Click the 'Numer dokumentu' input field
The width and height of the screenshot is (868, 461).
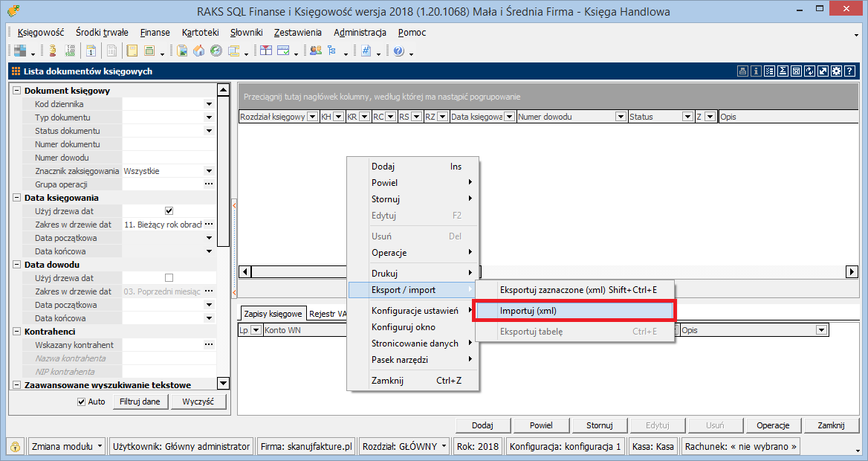169,144
